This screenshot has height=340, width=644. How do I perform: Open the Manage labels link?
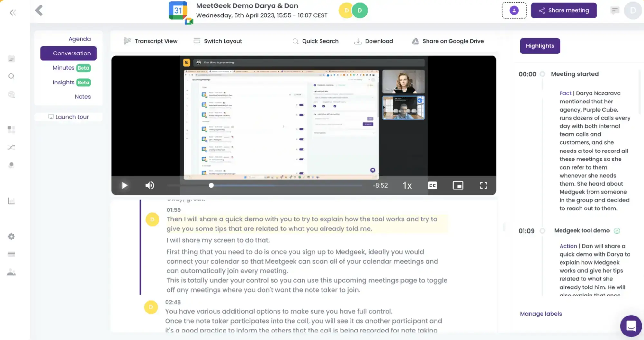coord(541,314)
